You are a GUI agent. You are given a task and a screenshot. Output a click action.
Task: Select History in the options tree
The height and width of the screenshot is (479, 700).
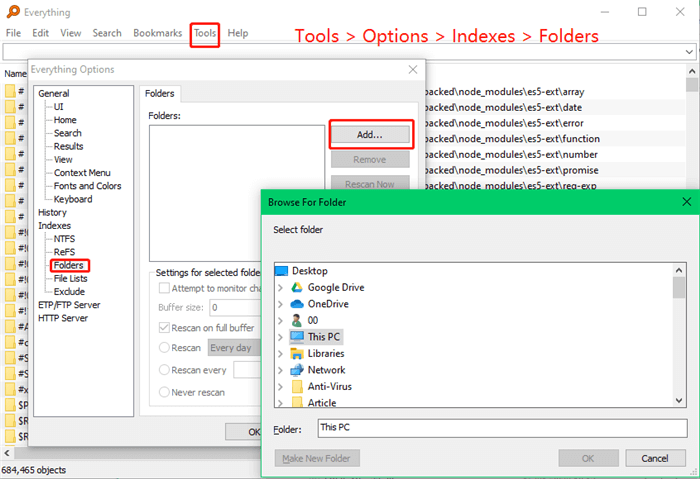pyautogui.click(x=52, y=212)
